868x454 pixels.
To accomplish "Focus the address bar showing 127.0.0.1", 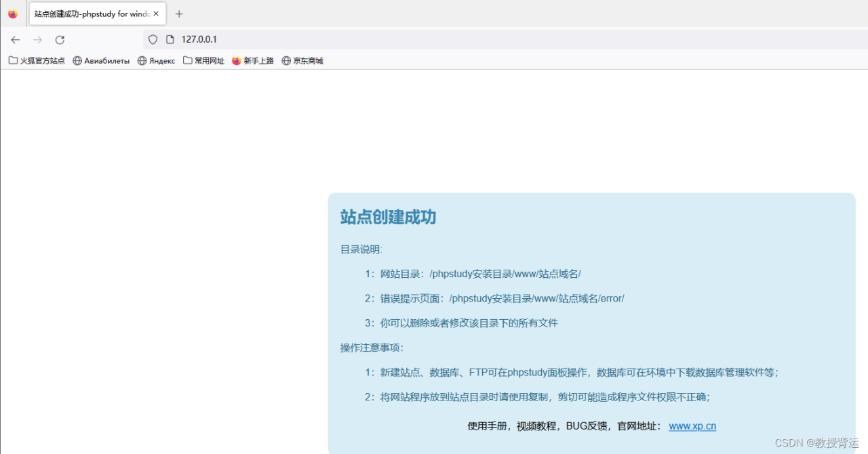I will (x=407, y=40).
